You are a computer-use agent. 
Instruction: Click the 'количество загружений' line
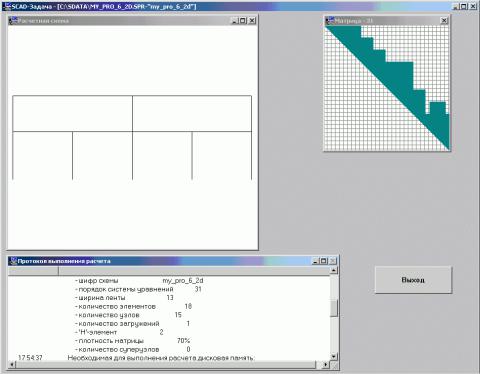[132, 324]
